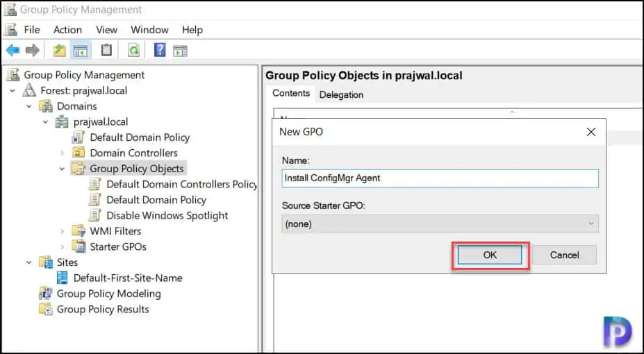Expand the Domain Controllers tree node
The width and height of the screenshot is (644, 354).
pyautogui.click(x=62, y=153)
